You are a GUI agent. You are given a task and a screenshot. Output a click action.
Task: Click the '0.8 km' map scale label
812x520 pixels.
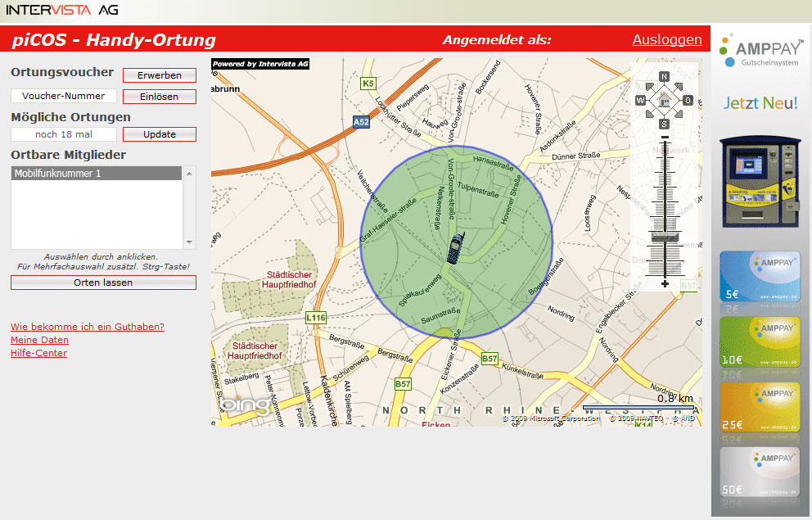tap(675, 398)
